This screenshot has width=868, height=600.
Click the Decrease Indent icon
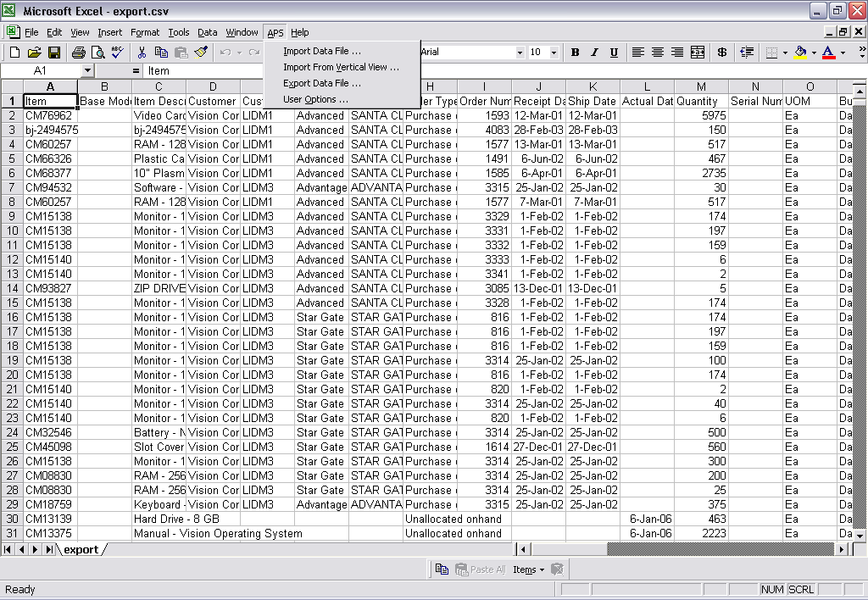[747, 52]
